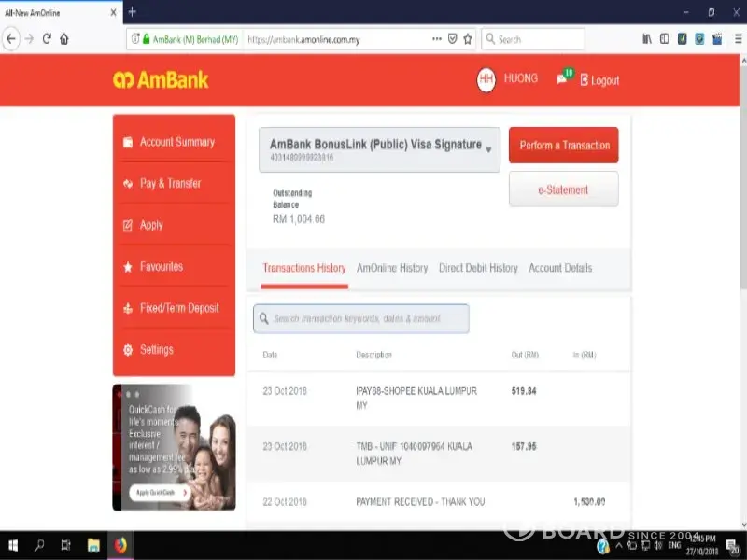Open the messages notification icon with badge

coord(564,77)
